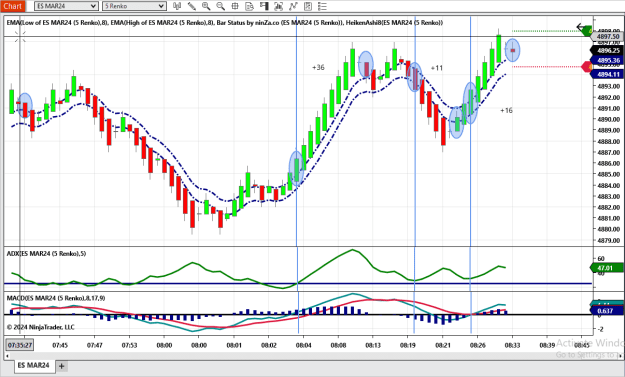This screenshot has width=625, height=377.
Task: Add a new tab with plus button
Action: tap(61, 366)
